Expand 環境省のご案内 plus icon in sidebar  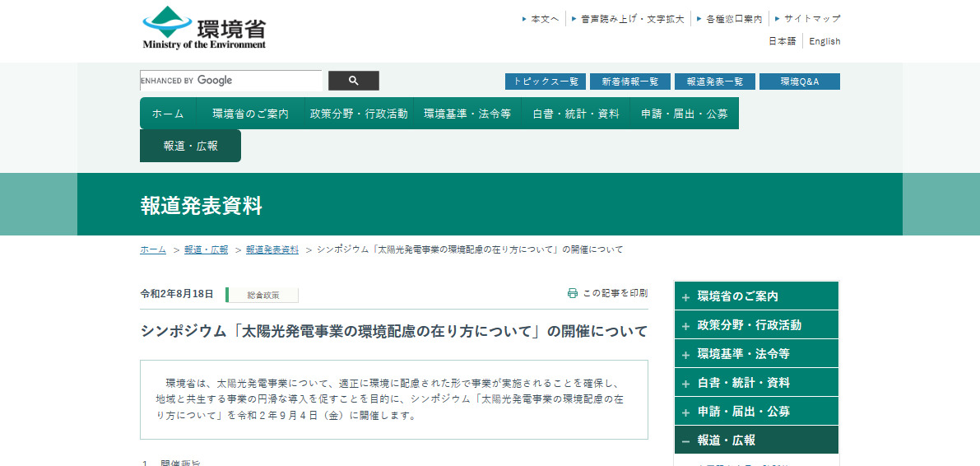coord(685,297)
